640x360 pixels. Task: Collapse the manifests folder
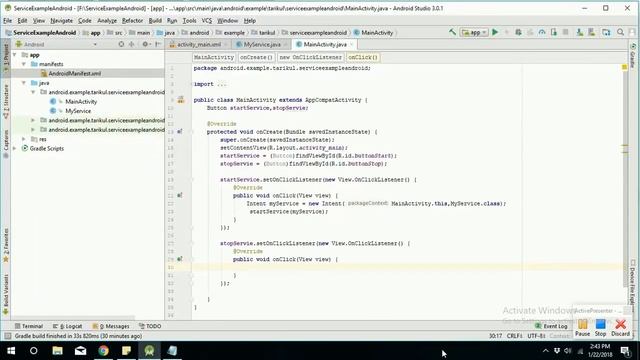click(x=24, y=64)
